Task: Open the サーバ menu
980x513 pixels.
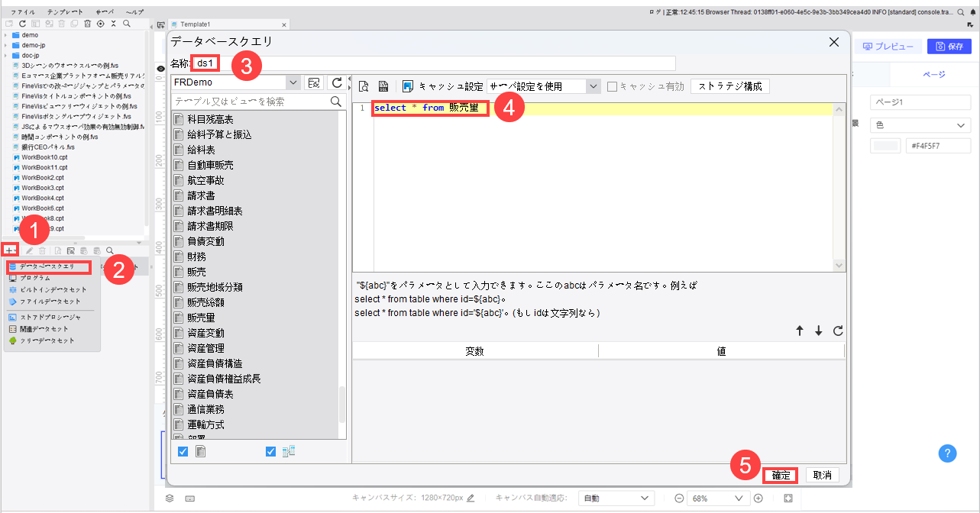Action: 105,13
